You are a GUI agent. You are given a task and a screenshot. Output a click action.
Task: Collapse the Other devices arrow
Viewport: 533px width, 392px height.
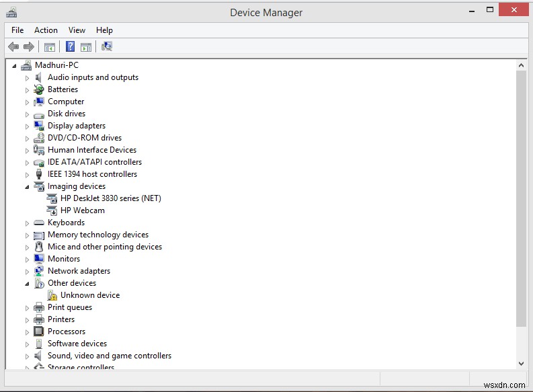coord(27,284)
